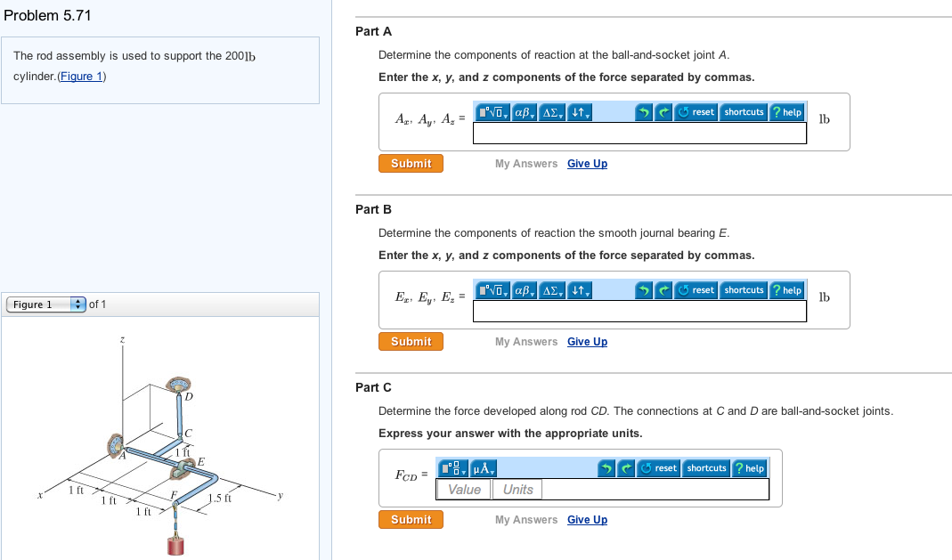
Task: Click Give Up in Part B
Action: 587,342
